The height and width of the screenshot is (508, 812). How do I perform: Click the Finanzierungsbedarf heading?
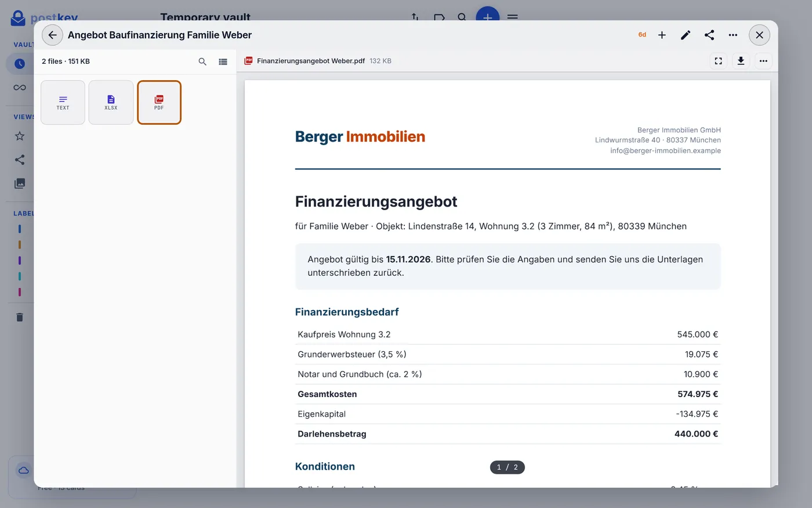coord(347,312)
